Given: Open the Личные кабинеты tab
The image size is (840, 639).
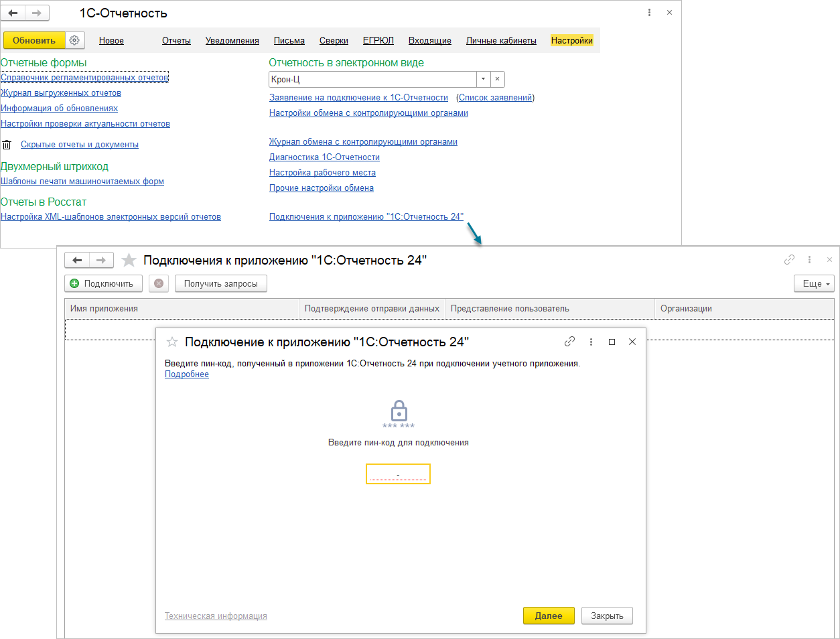Looking at the screenshot, I should click(501, 41).
